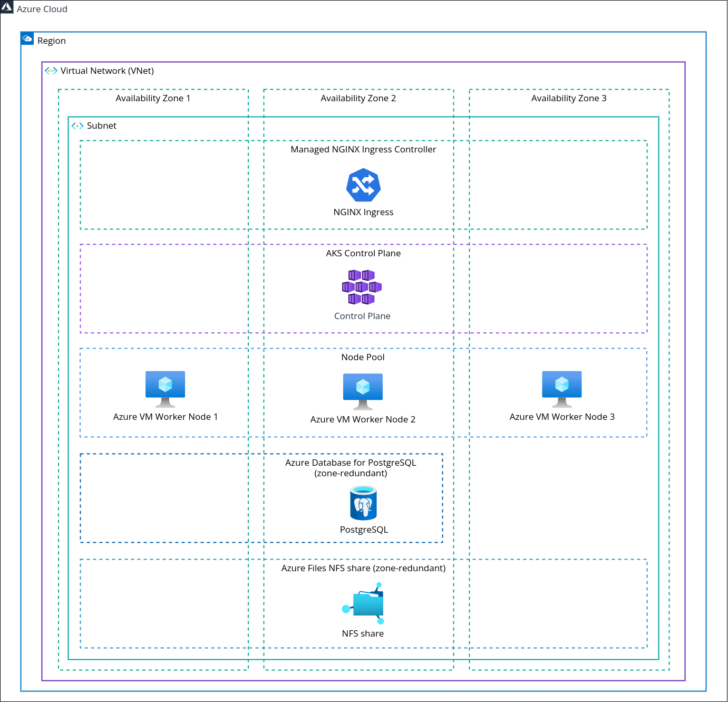This screenshot has width=728, height=702.
Task: Click the Region label
Action: (x=52, y=41)
